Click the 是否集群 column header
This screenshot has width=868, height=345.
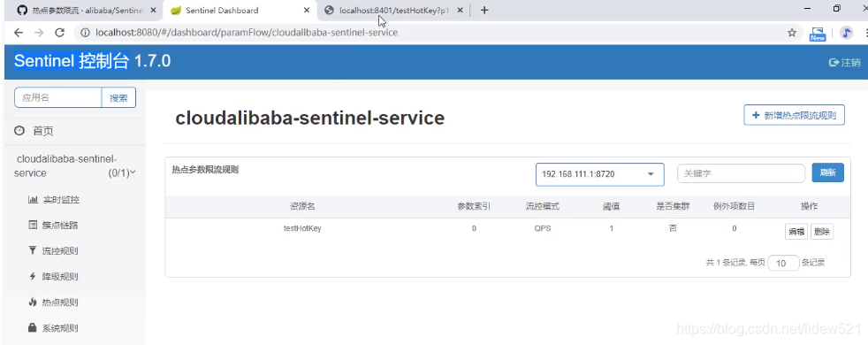pos(673,206)
